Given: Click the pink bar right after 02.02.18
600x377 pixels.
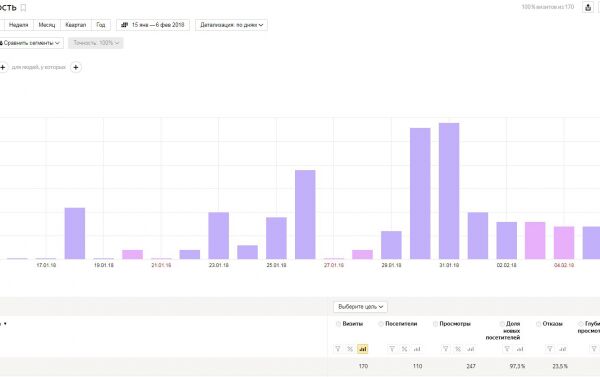Looking at the screenshot, I should click(535, 241).
